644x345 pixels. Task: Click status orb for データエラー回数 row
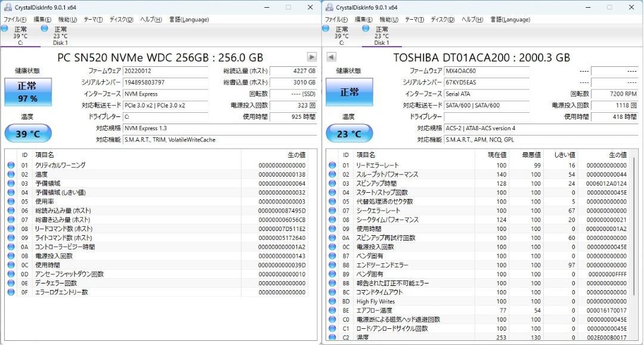click(11, 283)
